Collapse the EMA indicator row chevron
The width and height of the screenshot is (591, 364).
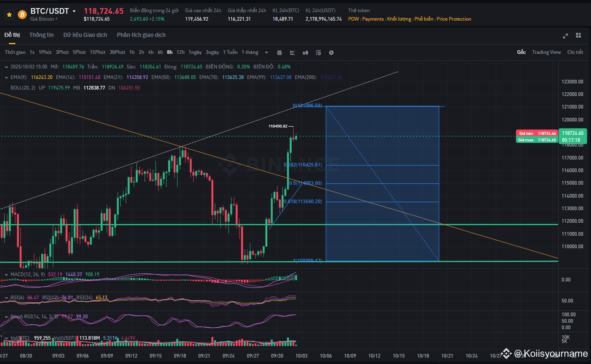6,77
